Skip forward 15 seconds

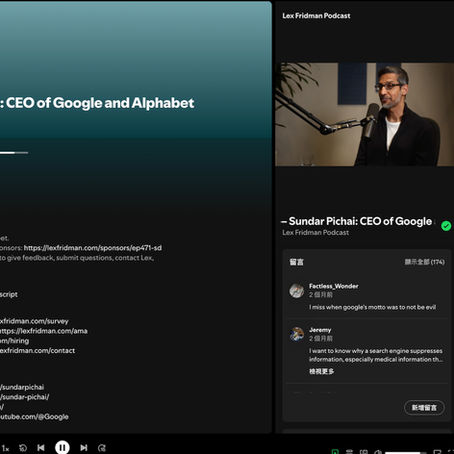pyautogui.click(x=102, y=448)
